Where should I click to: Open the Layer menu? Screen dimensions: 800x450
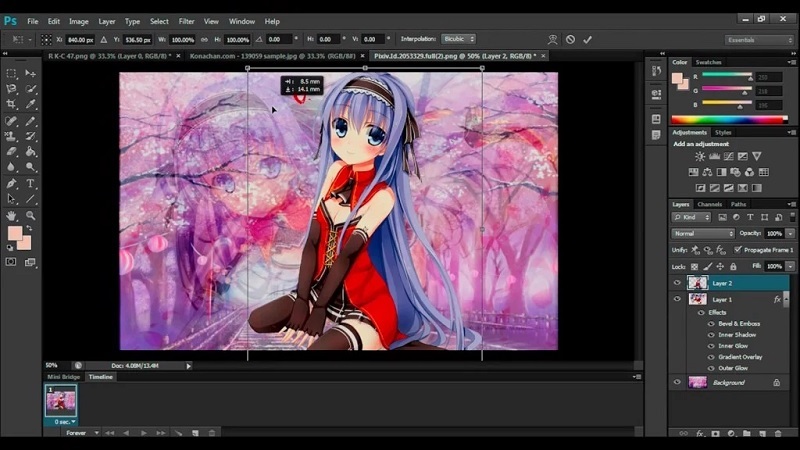coord(107,21)
